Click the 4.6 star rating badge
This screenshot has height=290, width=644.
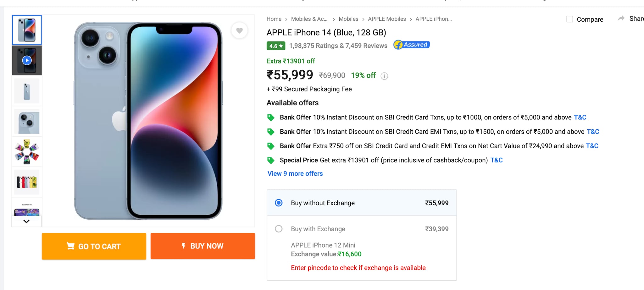(276, 46)
